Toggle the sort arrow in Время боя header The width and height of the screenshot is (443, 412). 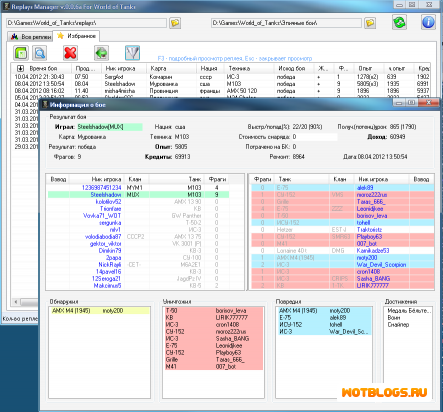(20, 68)
